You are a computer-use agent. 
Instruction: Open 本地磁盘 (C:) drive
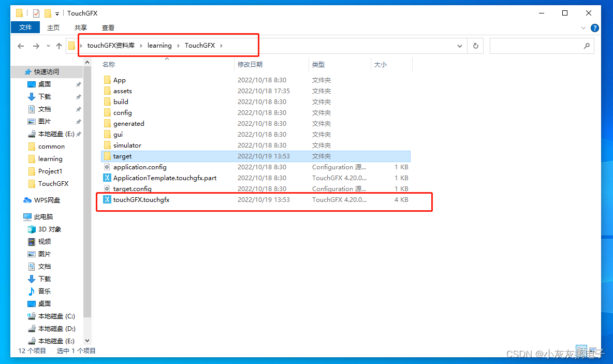click(56, 316)
